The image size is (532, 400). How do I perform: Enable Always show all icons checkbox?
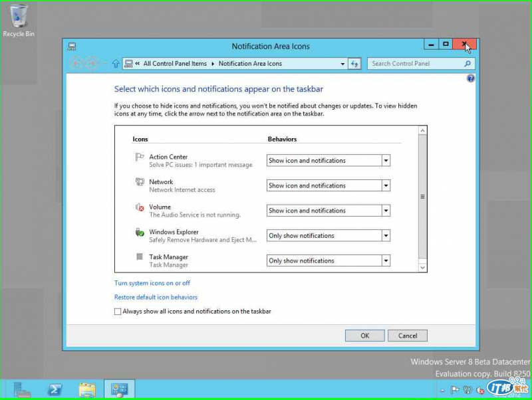118,312
